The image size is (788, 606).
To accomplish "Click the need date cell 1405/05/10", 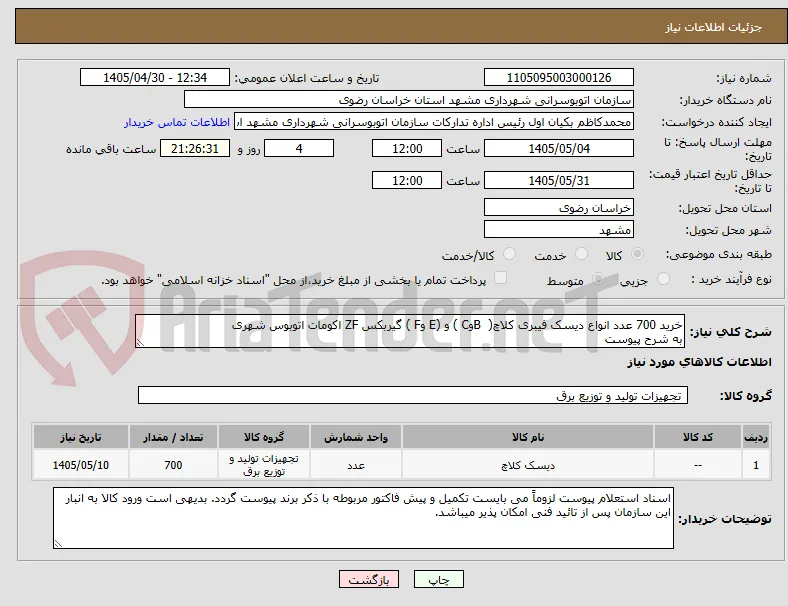I will point(81,465).
